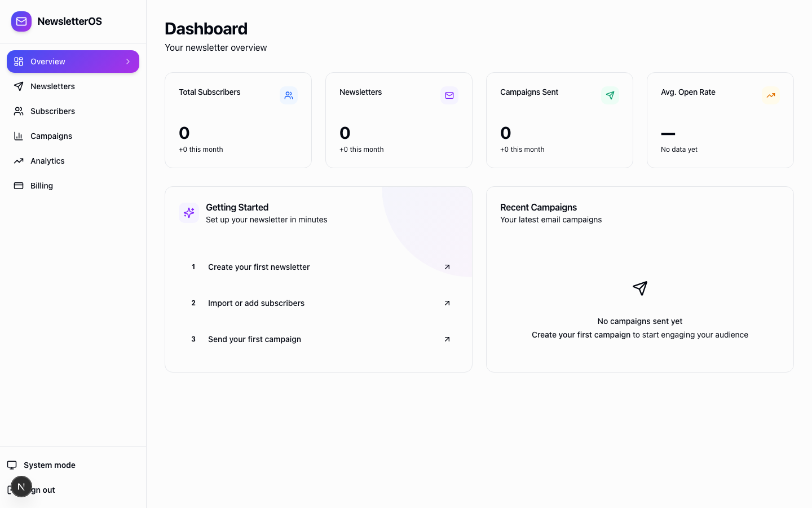Click the blue users icon in Total Subscribers
The width and height of the screenshot is (812, 508).
[289, 95]
